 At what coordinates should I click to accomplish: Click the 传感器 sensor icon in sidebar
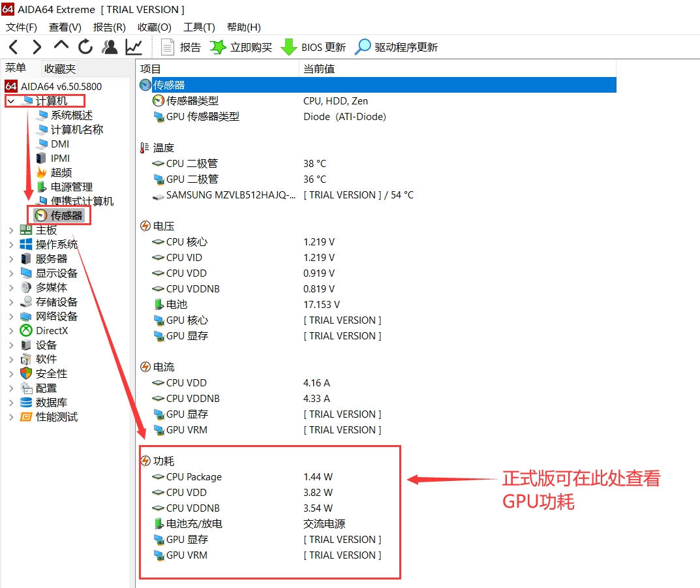point(41,215)
